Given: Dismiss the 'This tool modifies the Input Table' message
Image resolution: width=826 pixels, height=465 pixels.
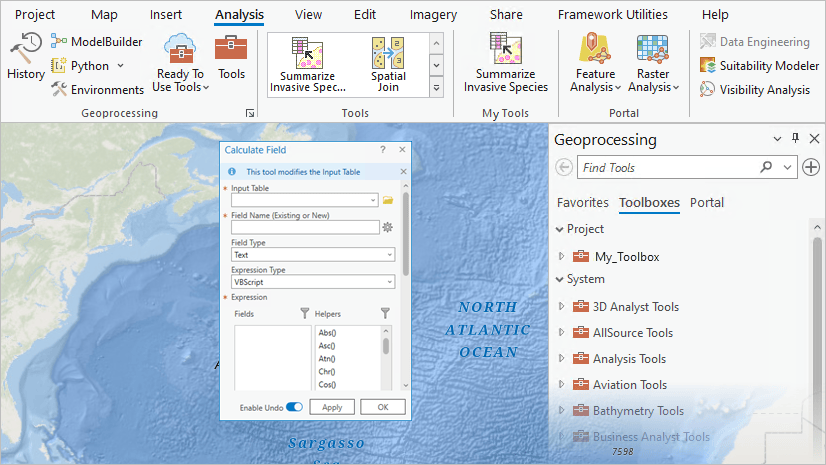Looking at the screenshot, I should click(403, 172).
